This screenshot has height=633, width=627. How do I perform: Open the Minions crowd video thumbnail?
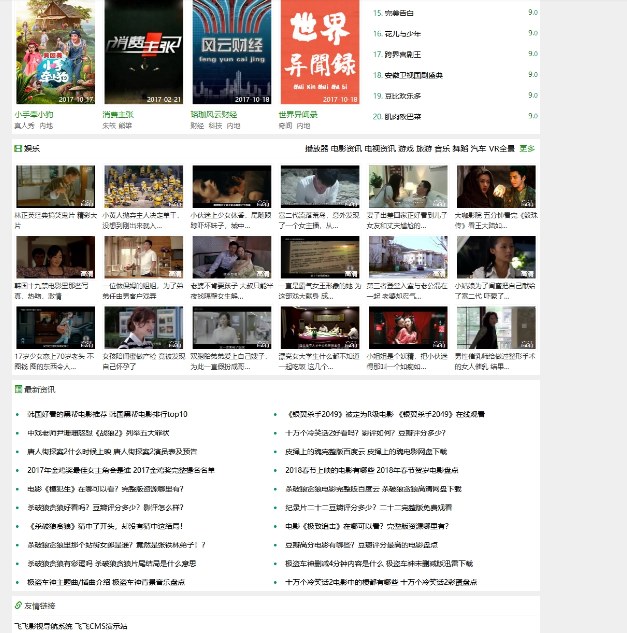click(x=143, y=187)
